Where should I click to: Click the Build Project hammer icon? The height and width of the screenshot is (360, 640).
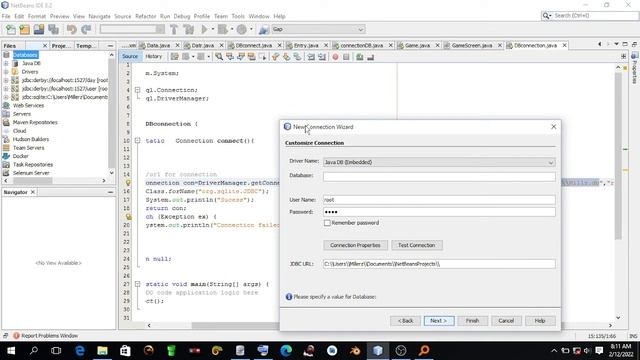tap(174, 29)
